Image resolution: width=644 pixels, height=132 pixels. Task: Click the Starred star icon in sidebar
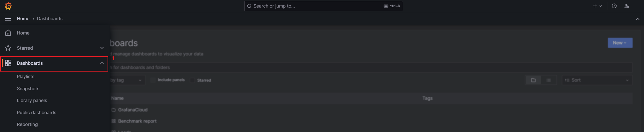tap(8, 48)
